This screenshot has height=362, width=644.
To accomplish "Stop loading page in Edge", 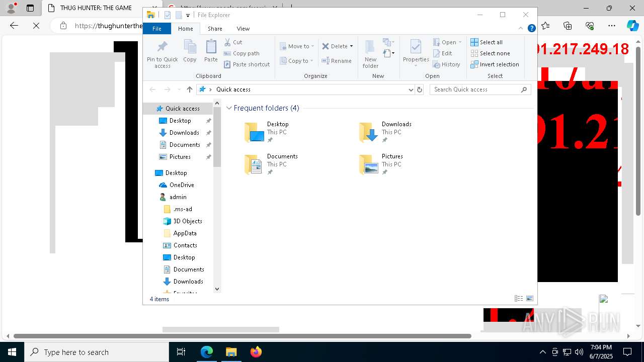I will (36, 26).
